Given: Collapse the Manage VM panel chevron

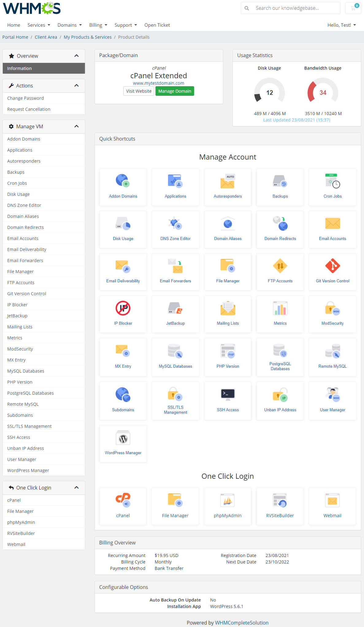Looking at the screenshot, I should click(x=77, y=126).
